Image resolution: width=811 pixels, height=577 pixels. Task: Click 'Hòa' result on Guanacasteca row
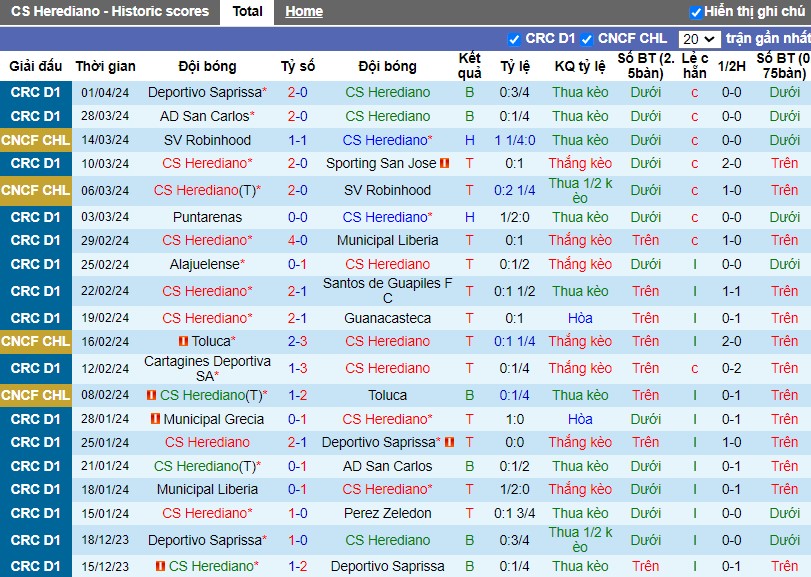click(x=580, y=318)
